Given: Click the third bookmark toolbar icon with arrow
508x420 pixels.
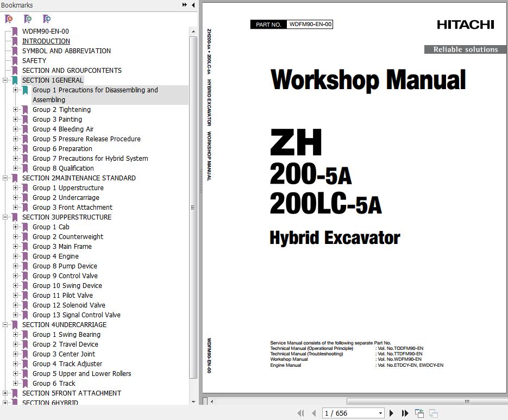Looking at the screenshot, I should tap(47, 19).
